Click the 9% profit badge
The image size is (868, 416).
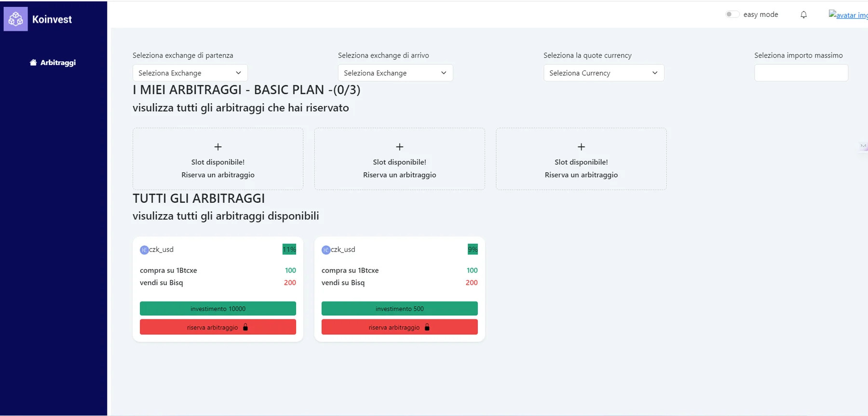pyautogui.click(x=473, y=250)
